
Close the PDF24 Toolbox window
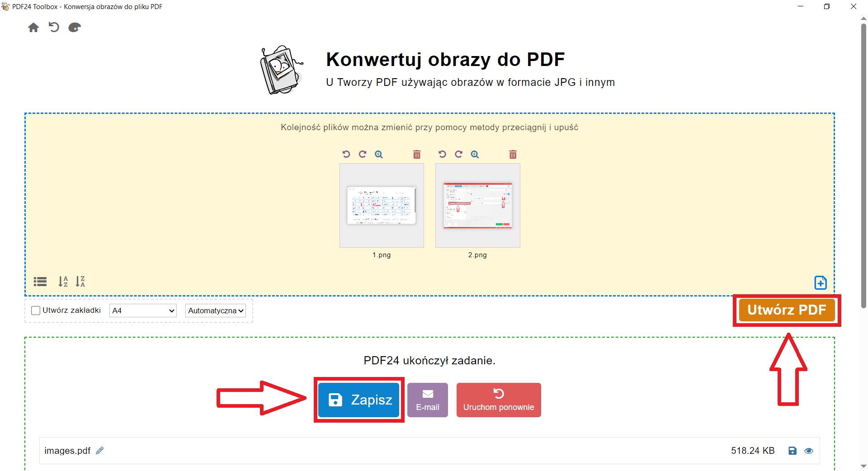coord(854,6)
